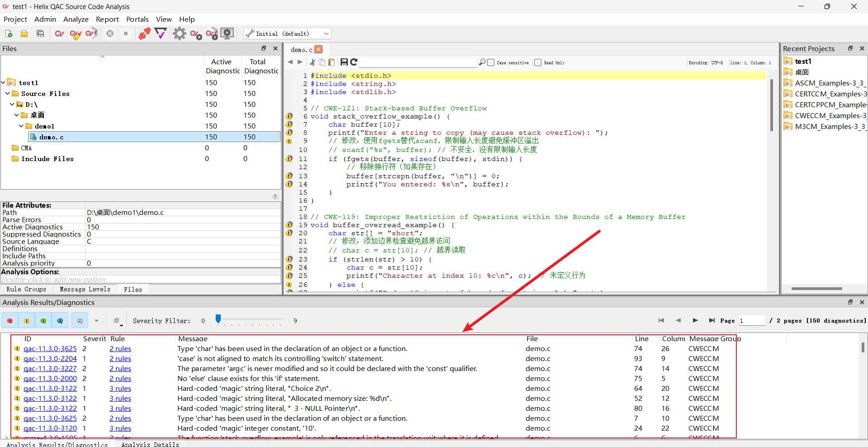Toggle the green diagnostics filter button
Viewport: 868px width, 447px height.
[43, 320]
